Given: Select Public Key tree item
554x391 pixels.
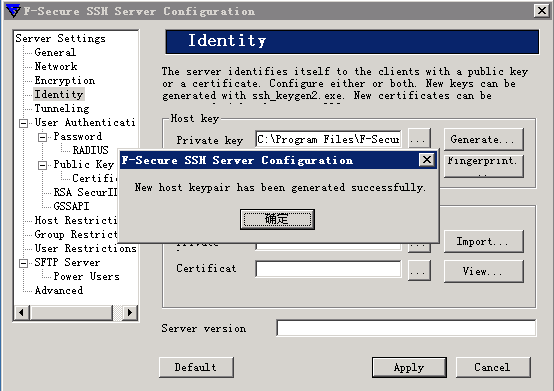Looking at the screenshot, I should coord(83,165).
